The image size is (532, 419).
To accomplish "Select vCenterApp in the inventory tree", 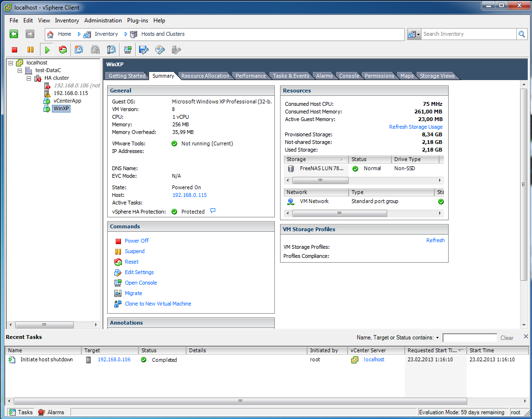I will [67, 101].
